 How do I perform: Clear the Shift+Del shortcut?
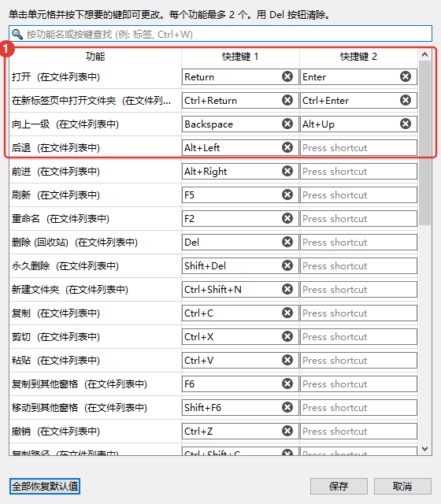click(x=287, y=265)
